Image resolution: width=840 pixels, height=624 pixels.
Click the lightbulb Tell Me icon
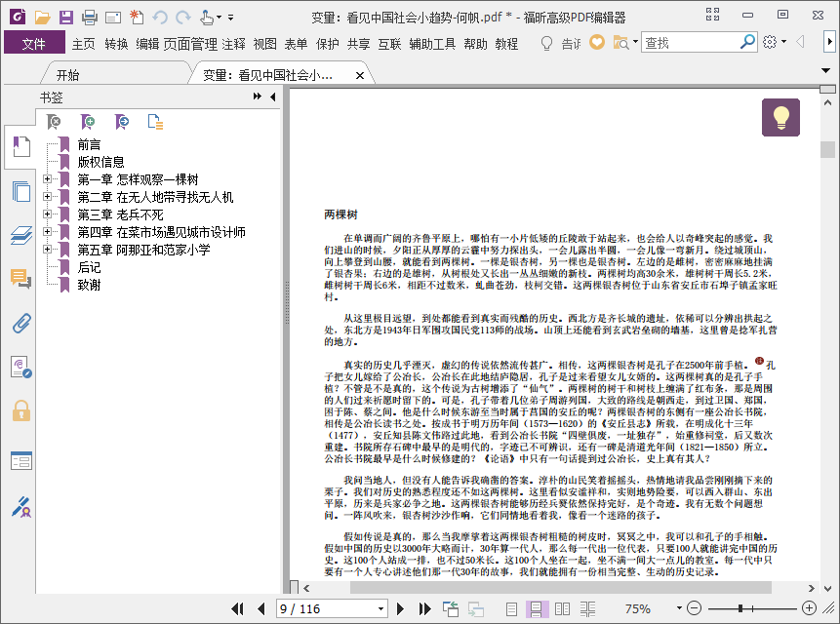click(x=546, y=43)
